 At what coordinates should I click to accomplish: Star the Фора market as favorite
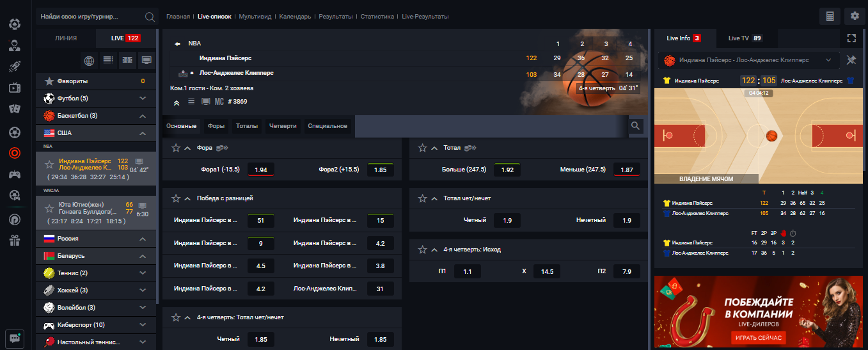point(175,148)
